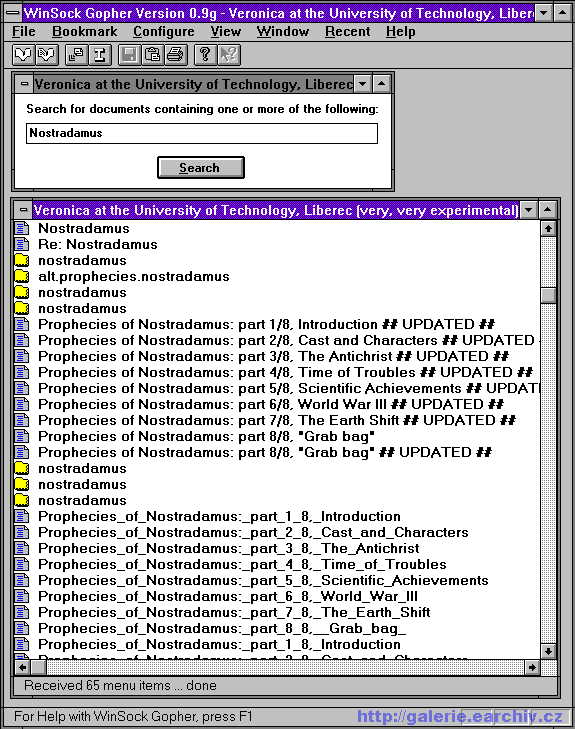The image size is (575, 729).
Task: Open the Bookmark menu
Action: [85, 32]
